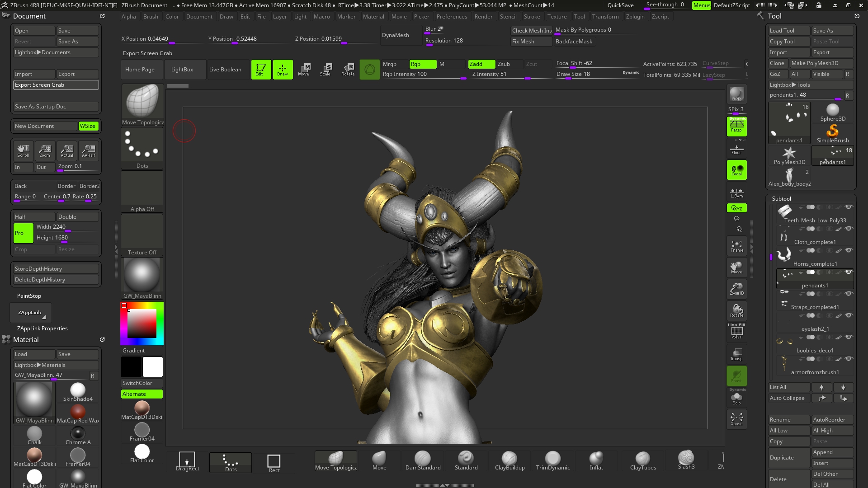Screen dimensions: 868x488
Task: Open the Stroke menu
Action: click(x=532, y=17)
